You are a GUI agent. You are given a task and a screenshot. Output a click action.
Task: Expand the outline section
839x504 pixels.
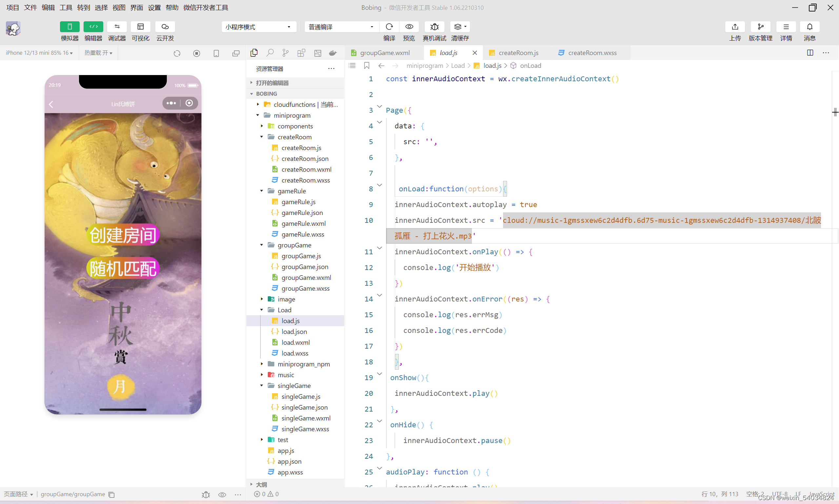pyautogui.click(x=295, y=484)
